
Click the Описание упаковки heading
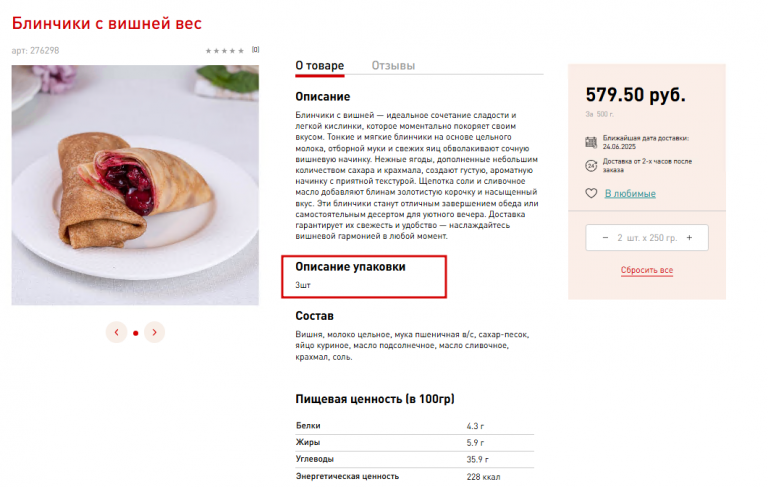pyautogui.click(x=350, y=267)
